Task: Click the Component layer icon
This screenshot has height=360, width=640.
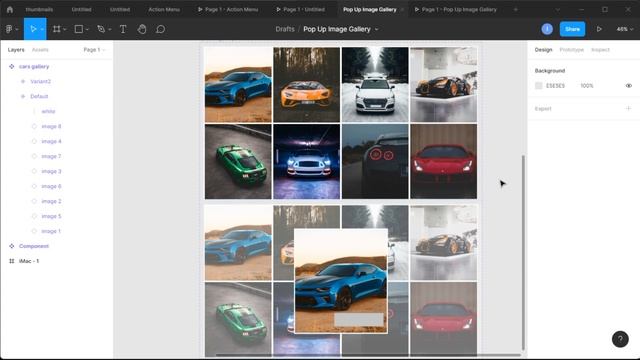Action: pos(11,246)
